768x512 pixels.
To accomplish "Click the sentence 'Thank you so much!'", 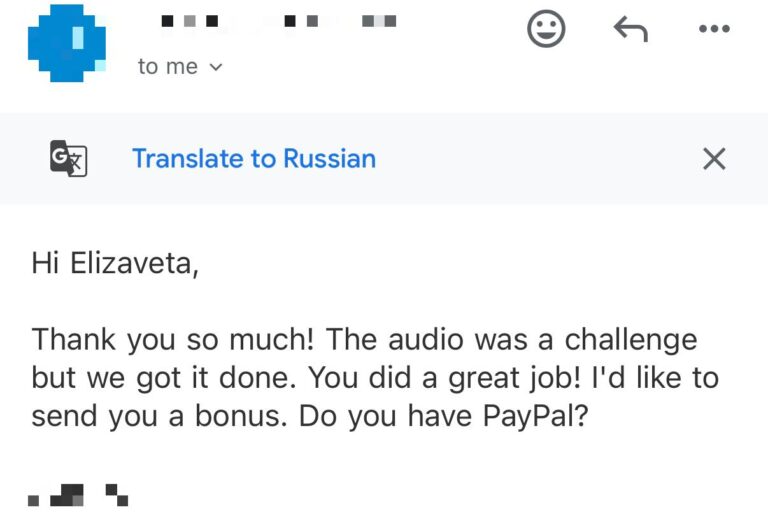I will 172,339.
